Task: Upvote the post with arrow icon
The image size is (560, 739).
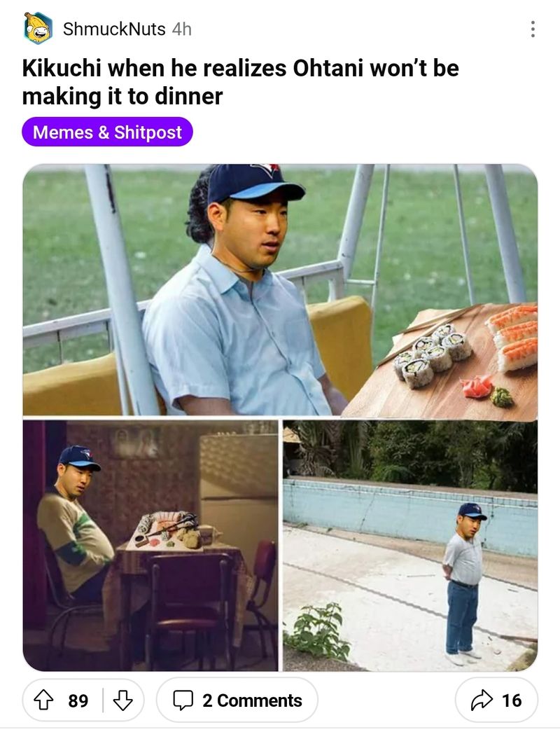Action: [x=44, y=700]
